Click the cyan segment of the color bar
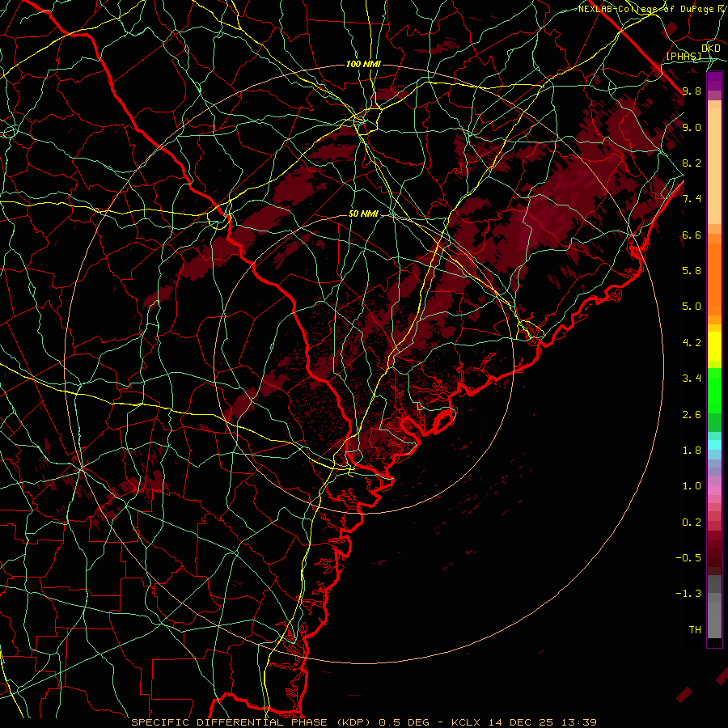This screenshot has height=728, width=728. click(x=714, y=445)
